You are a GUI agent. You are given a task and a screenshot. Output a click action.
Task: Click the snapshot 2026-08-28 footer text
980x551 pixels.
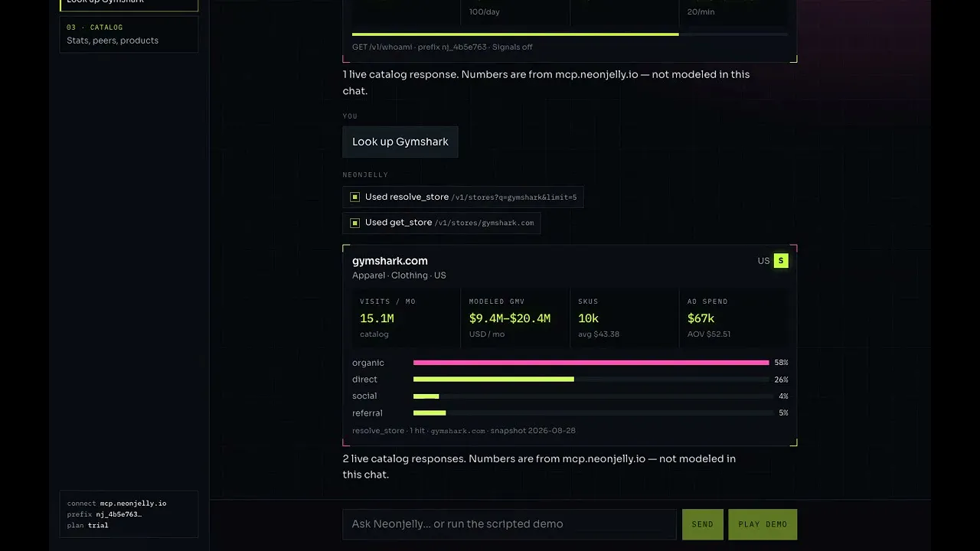point(533,431)
